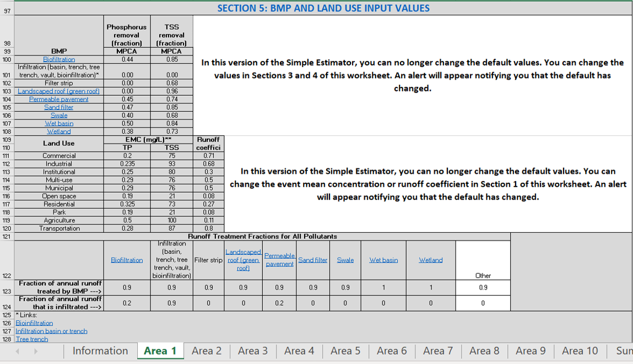
Task: Go to the Area 5 worksheet tab
Action: click(345, 351)
